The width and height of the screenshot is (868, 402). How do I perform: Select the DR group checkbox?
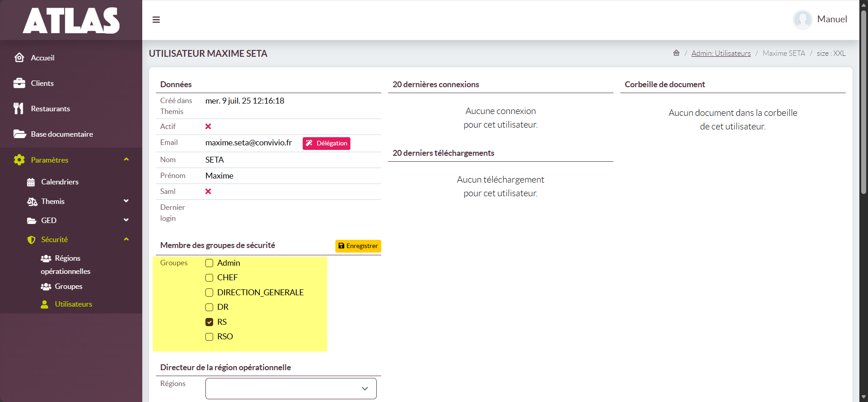pos(209,307)
